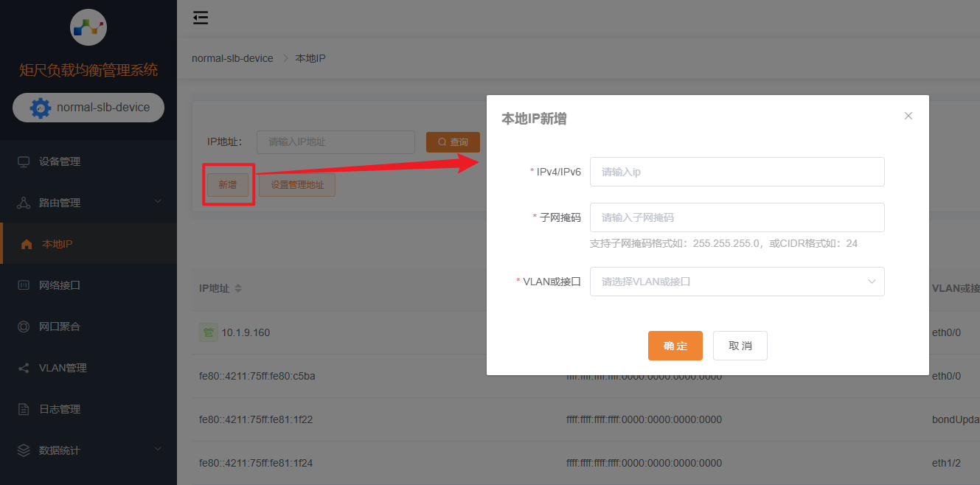Viewport: 980px width, 485px height.
Task: Focus the IPv4/IPv6 input field
Action: (x=737, y=172)
